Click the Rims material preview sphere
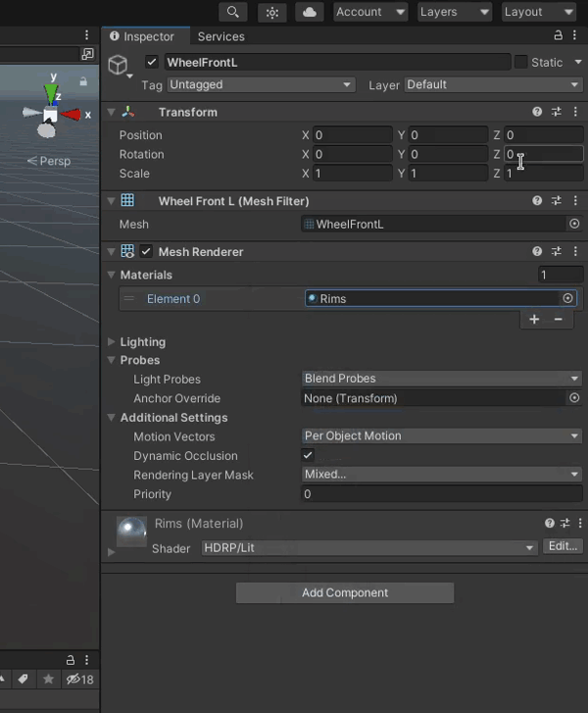The height and width of the screenshot is (713, 588). pos(131,532)
